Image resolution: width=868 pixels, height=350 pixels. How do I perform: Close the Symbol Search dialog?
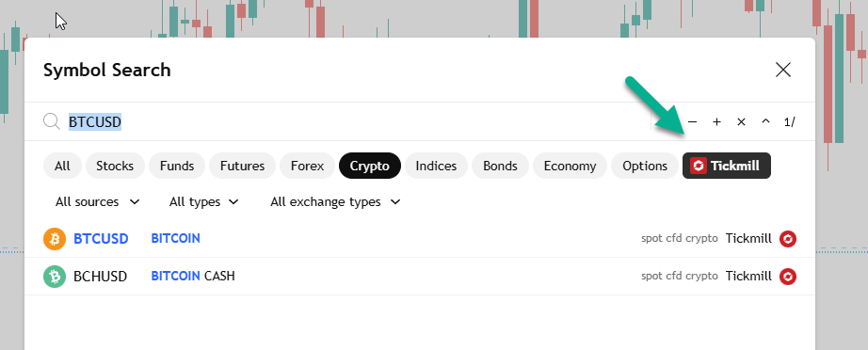[x=782, y=70]
